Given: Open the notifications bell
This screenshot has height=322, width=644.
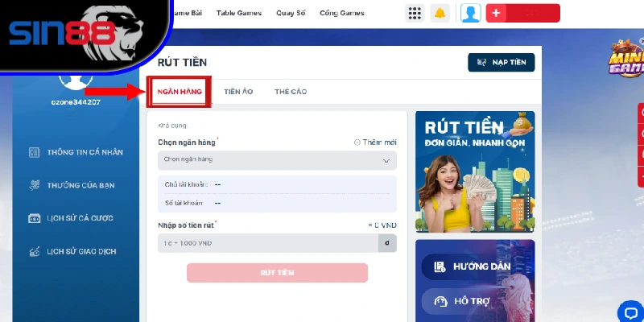Looking at the screenshot, I should [440, 13].
